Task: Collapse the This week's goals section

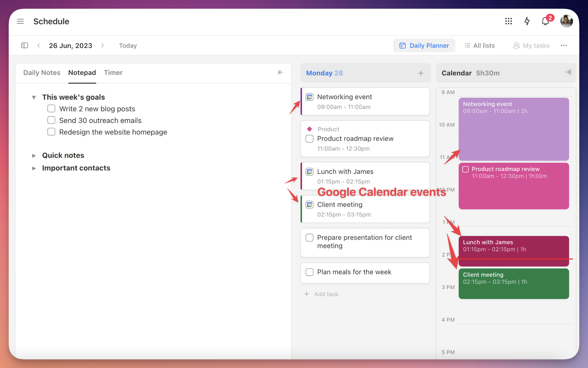Action: point(34,96)
